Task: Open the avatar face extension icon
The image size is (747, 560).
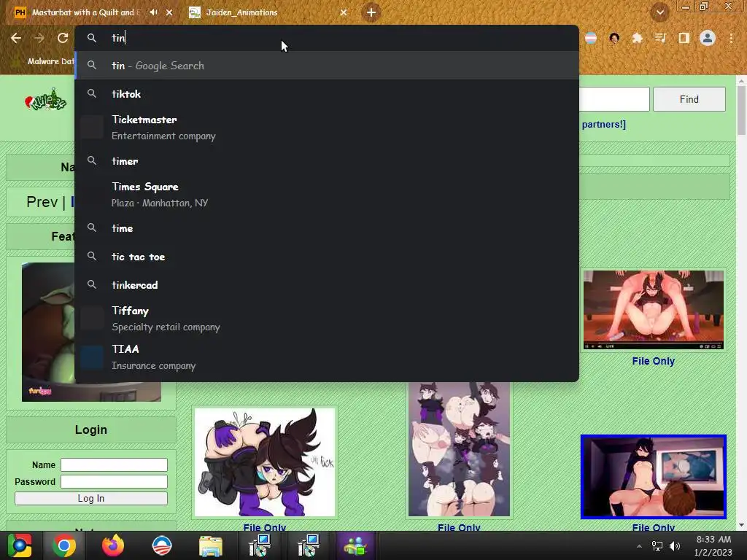Action: pos(614,38)
